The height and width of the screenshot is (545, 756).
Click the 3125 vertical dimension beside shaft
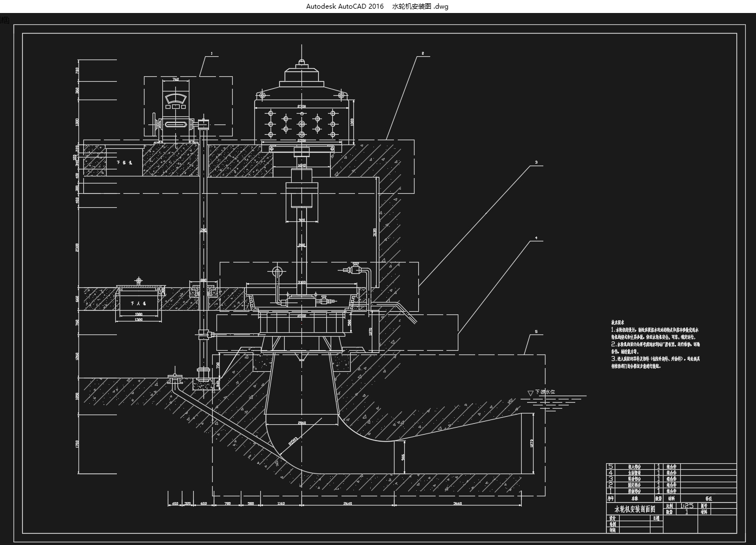click(x=374, y=232)
